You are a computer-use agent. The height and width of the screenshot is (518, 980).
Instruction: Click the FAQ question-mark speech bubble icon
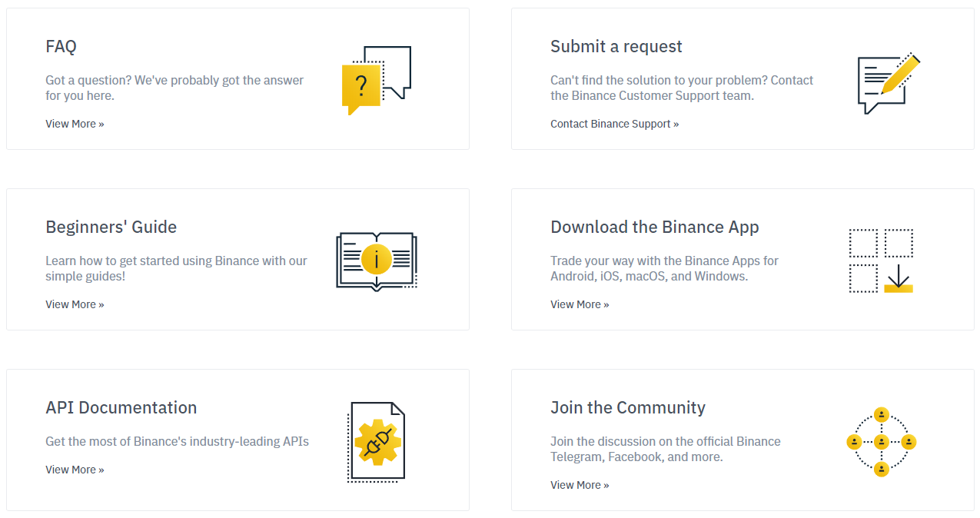[376, 81]
